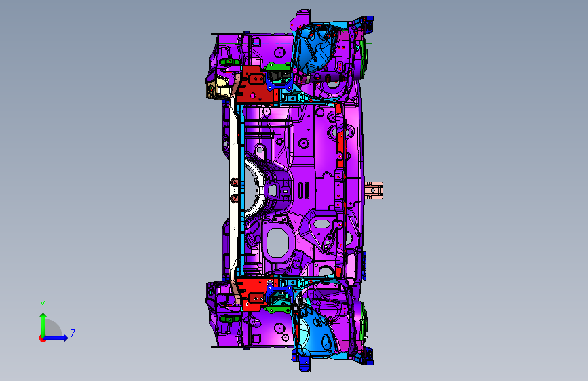Select the green bracket above the upper red plate
Viewport: 588px width, 381px height.
[278, 66]
